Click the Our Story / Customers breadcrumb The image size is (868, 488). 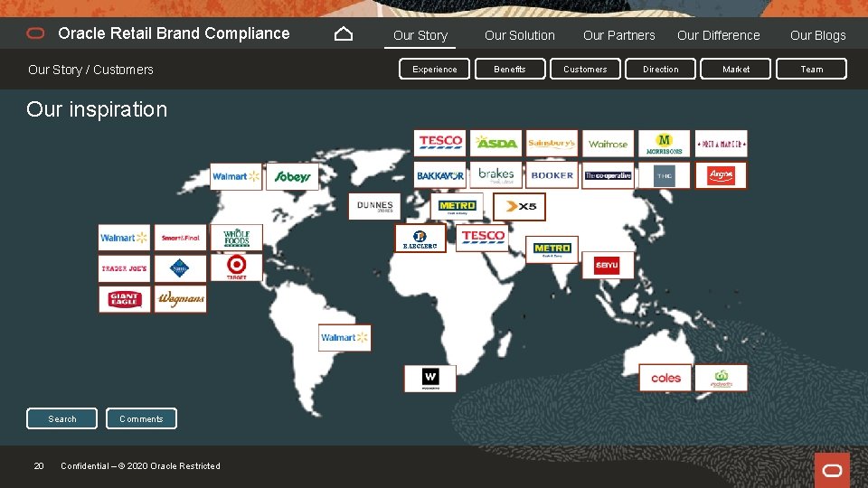tap(90, 70)
